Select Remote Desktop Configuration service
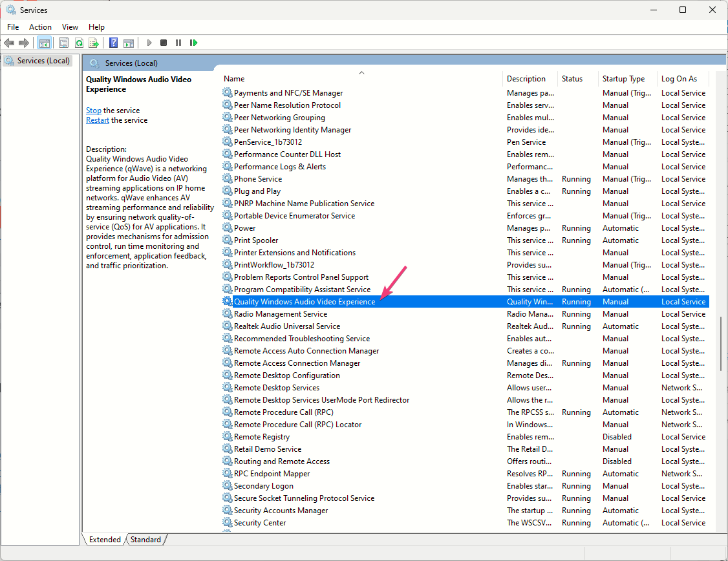Viewport: 728px width, 561px height. click(466, 376)
